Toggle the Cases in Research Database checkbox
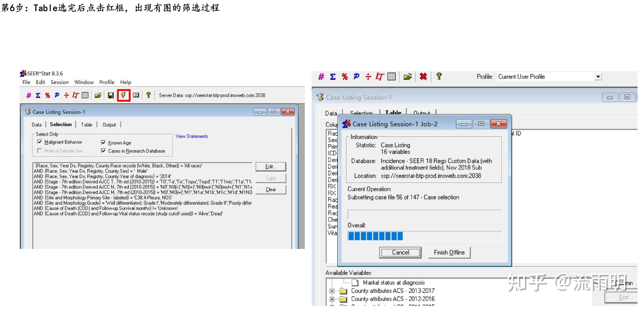The width and height of the screenshot is (644, 309). (103, 151)
